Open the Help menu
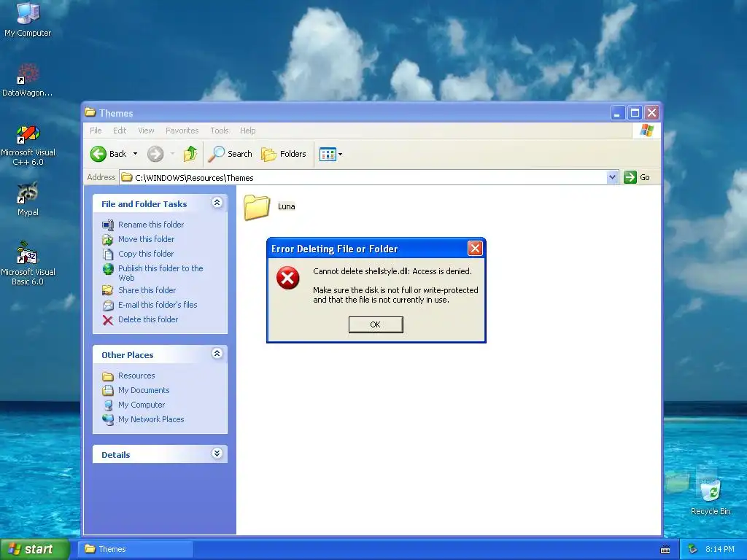Image resolution: width=747 pixels, height=560 pixels. point(248,131)
